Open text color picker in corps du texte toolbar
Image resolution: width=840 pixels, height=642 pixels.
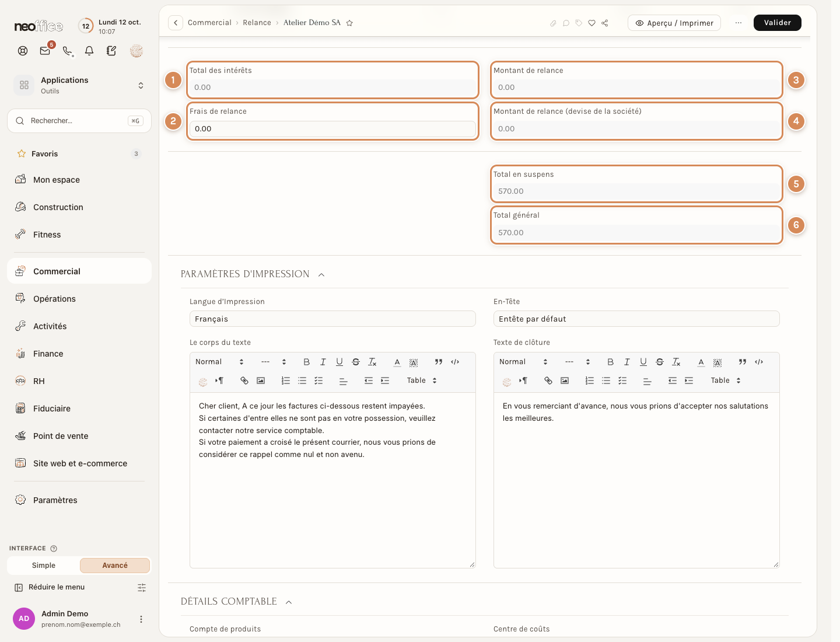[397, 362]
